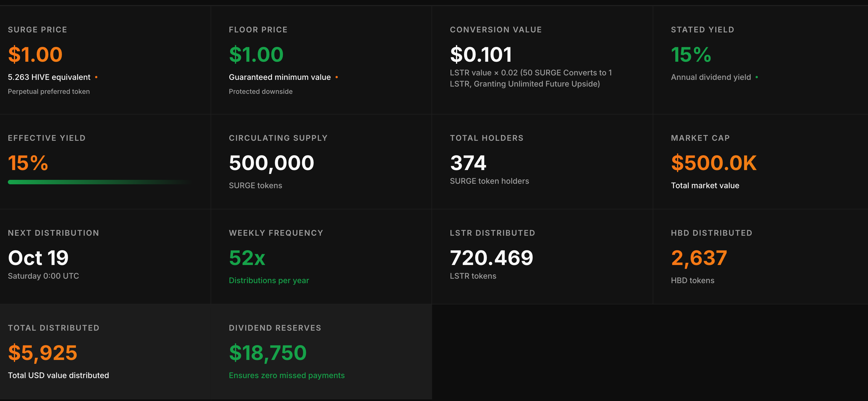This screenshot has height=401, width=868.
Task: Click Distributions per year green text
Action: [x=269, y=281]
